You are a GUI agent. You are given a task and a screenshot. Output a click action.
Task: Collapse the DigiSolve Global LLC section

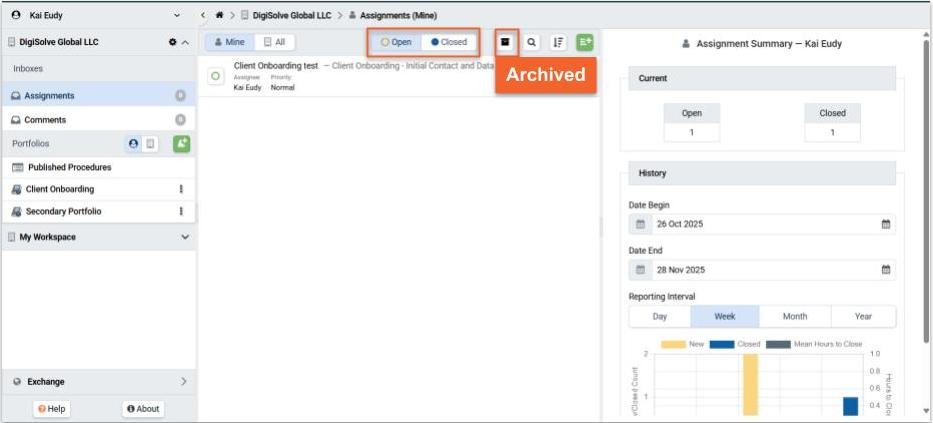click(185, 42)
